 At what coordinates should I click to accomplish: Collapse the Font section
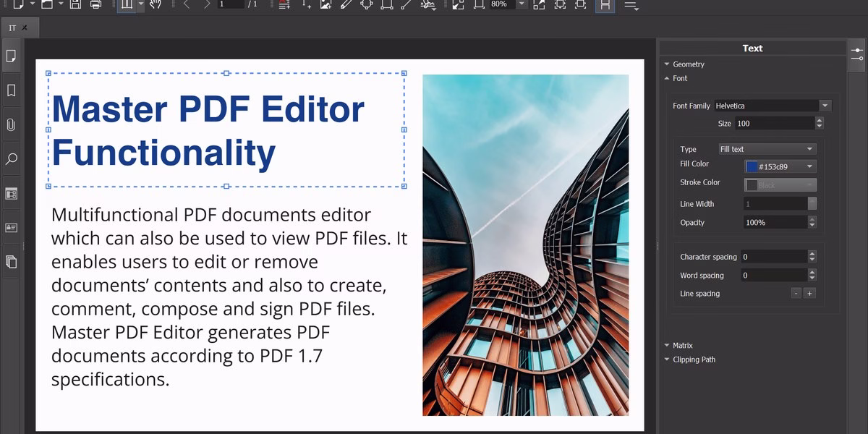point(676,78)
